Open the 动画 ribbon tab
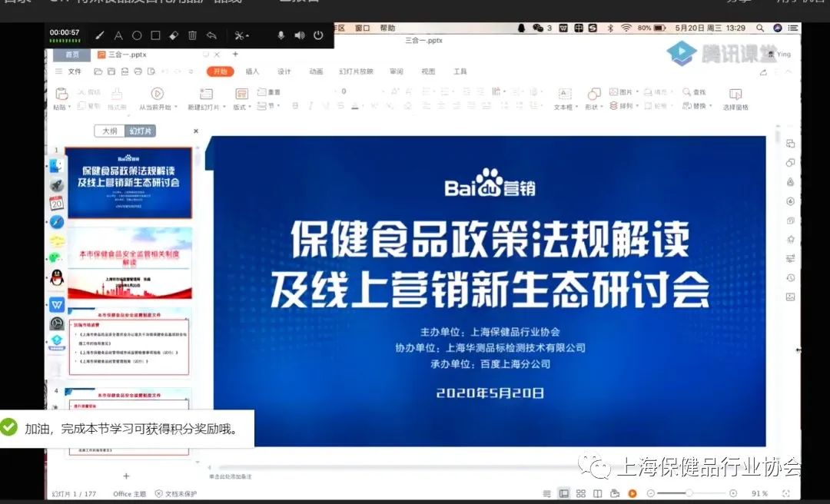 tap(316, 71)
